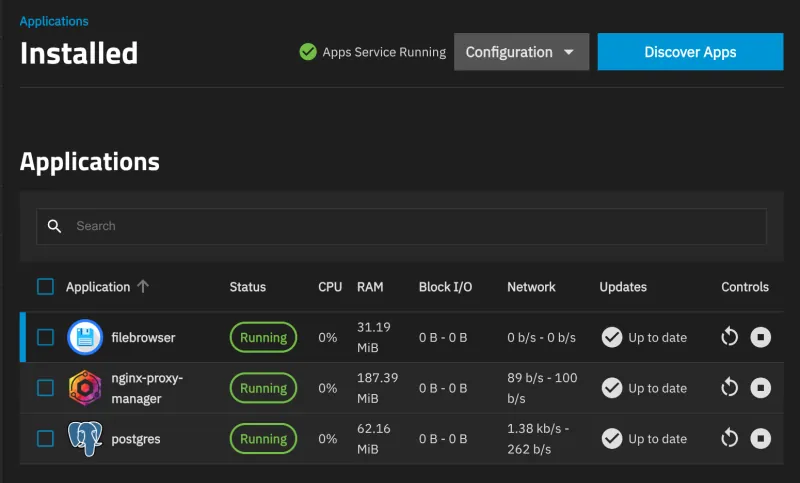Click the nginx-proxy-manager logo icon

[85, 388]
